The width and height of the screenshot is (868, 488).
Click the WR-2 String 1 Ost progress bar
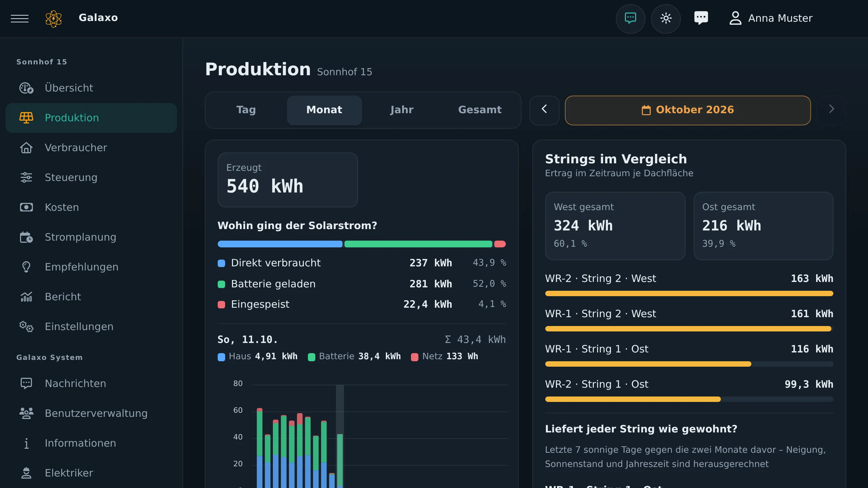click(689, 399)
